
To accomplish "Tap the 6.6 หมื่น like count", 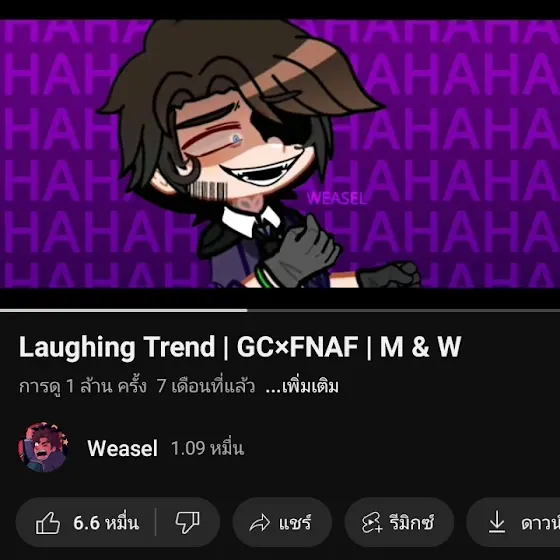I will point(106,522).
